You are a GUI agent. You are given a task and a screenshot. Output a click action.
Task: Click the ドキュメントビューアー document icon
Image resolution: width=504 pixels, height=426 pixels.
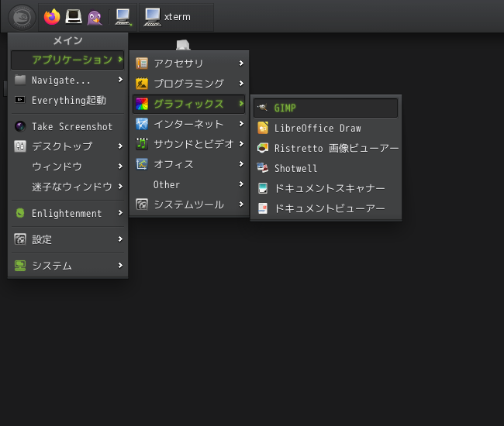tap(263, 208)
